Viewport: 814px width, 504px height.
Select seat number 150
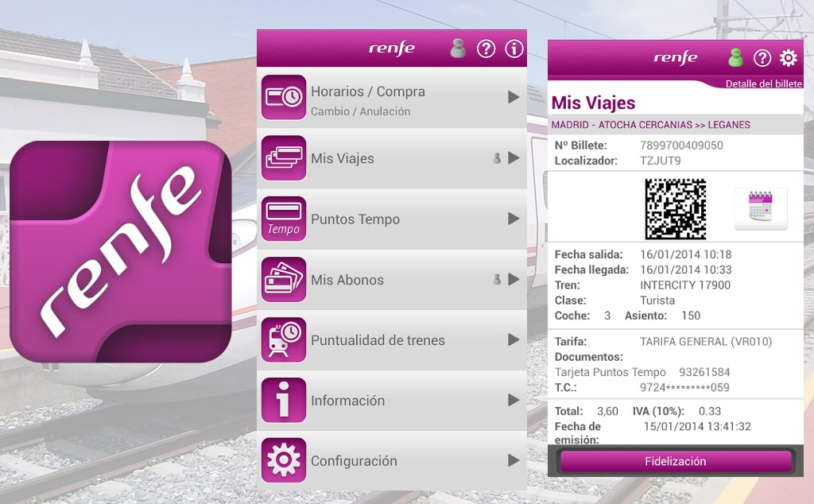point(691,316)
